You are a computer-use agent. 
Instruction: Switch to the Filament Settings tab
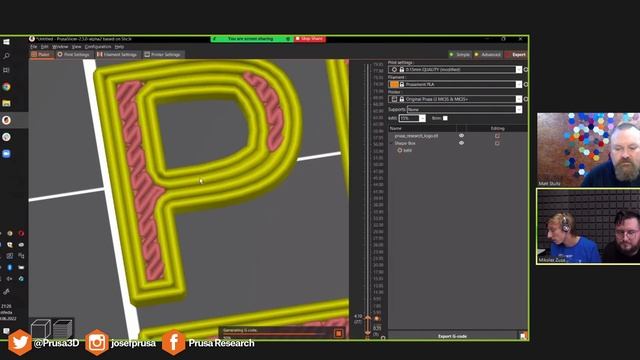click(x=117, y=54)
